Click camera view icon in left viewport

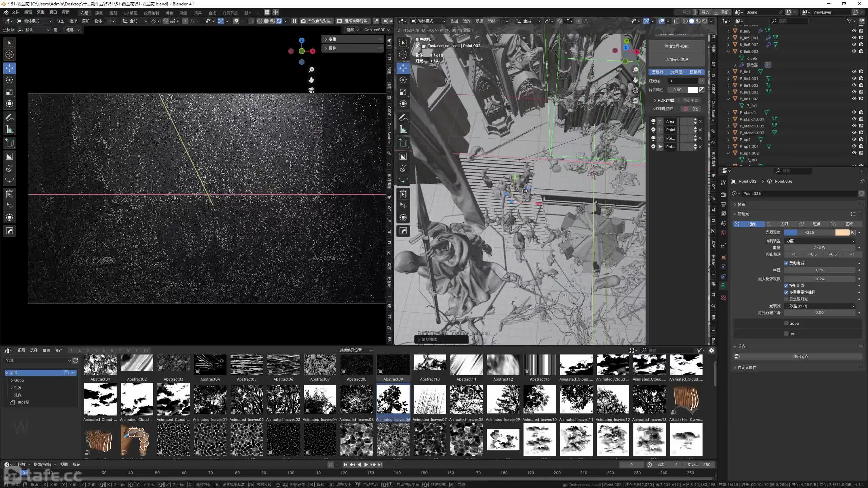[311, 90]
